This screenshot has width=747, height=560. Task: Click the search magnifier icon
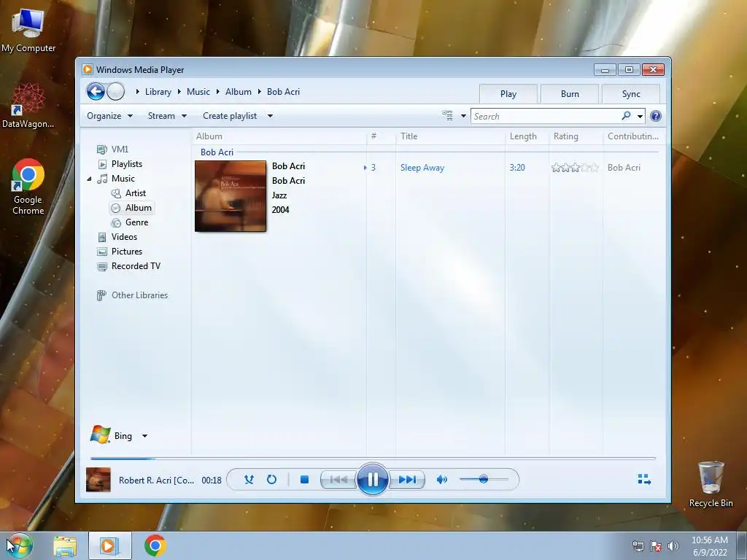click(626, 116)
